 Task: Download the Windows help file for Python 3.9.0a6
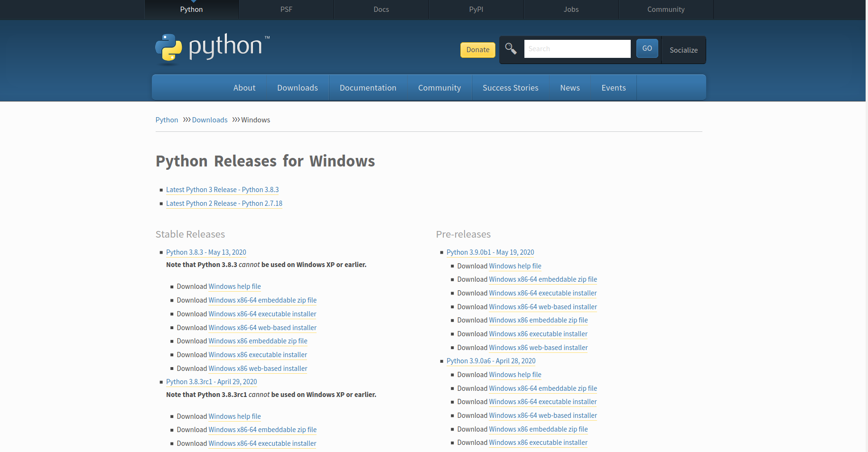pyautogui.click(x=515, y=374)
